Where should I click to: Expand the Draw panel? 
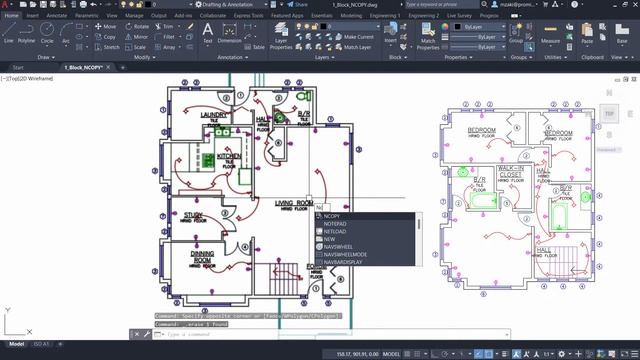pyautogui.click(x=46, y=58)
